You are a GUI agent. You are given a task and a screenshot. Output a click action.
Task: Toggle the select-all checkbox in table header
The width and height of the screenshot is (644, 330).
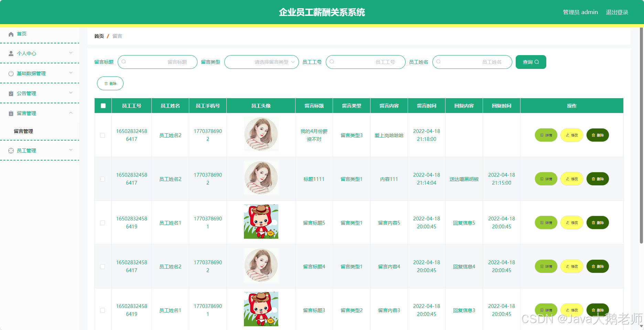click(x=103, y=106)
